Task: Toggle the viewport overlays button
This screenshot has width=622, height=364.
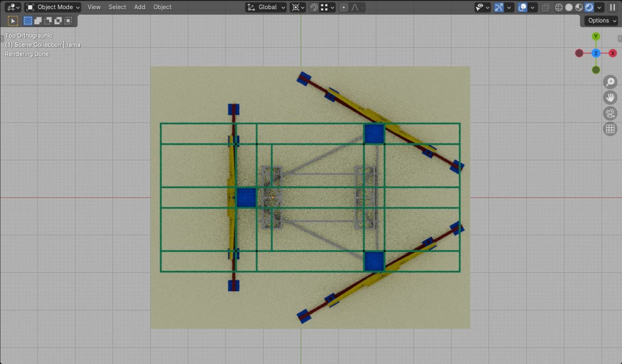Action: coord(523,7)
